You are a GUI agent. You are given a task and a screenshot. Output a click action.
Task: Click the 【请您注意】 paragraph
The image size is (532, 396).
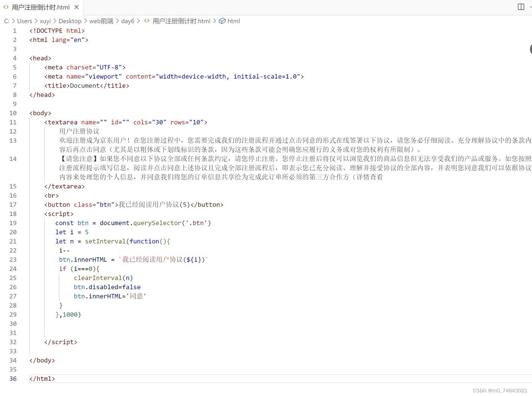(x=295, y=168)
